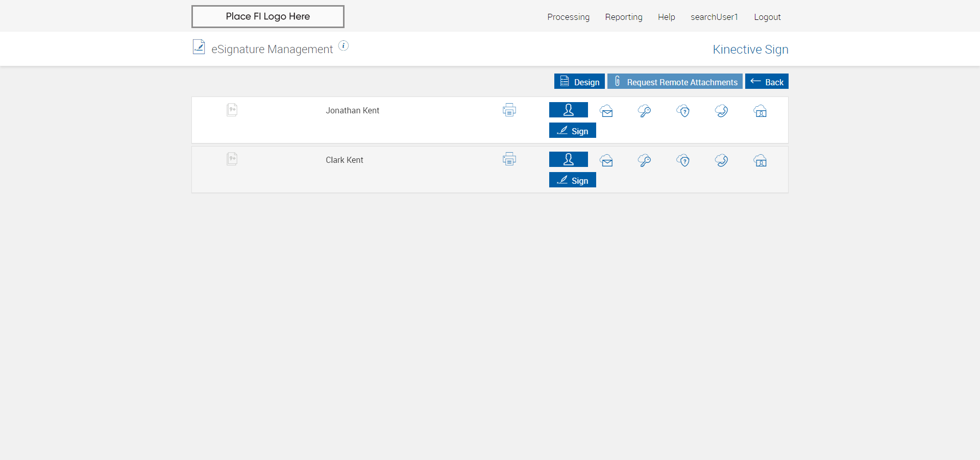Open document icon in Jonathan Kent's row
The height and width of the screenshot is (460, 980).
click(232, 110)
